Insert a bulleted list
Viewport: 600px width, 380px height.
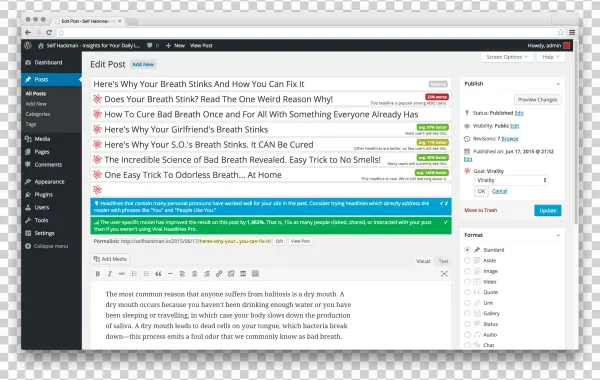point(134,274)
